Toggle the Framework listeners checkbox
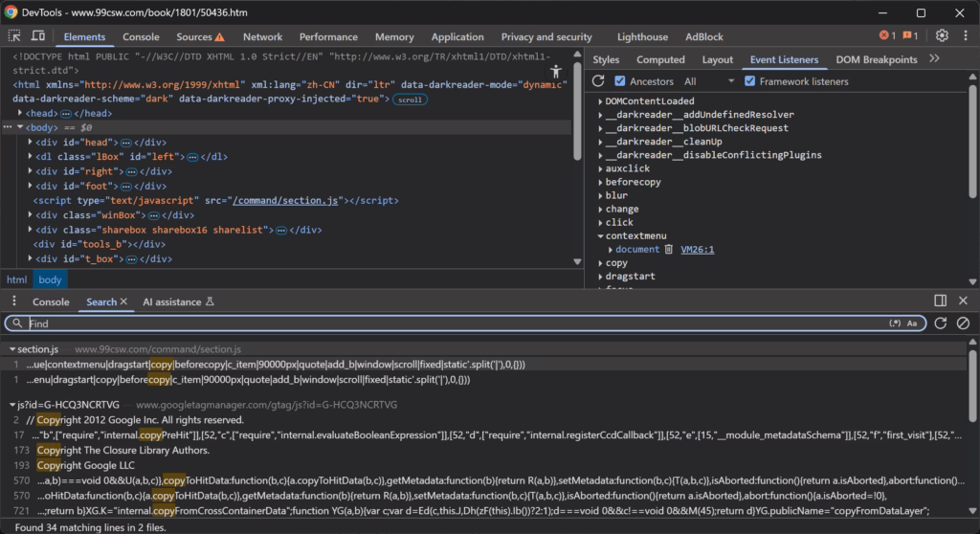Screen dimensions: 980x534 click(x=749, y=81)
